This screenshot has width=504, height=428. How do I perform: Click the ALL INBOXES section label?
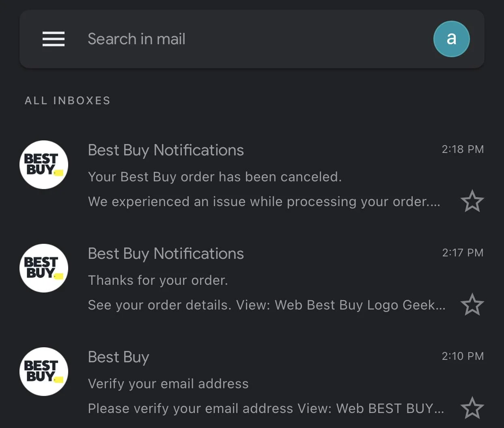click(x=68, y=101)
